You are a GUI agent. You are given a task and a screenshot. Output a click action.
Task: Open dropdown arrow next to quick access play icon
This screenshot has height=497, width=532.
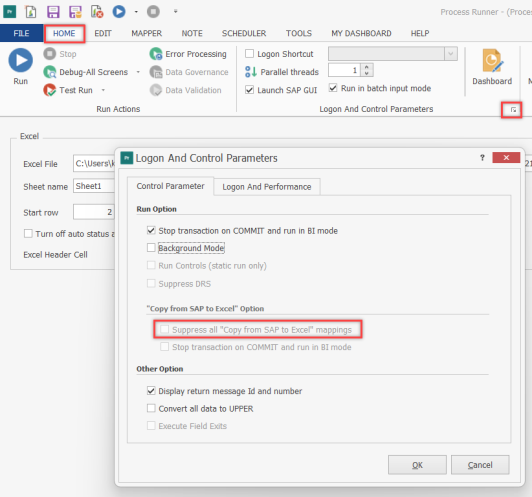click(136, 12)
